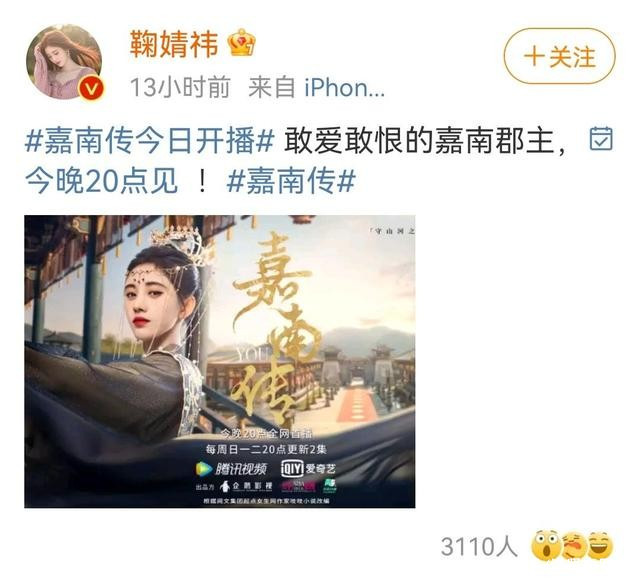Tap the crying face emoji reaction
This screenshot has height=583, width=640.
[x=574, y=545]
